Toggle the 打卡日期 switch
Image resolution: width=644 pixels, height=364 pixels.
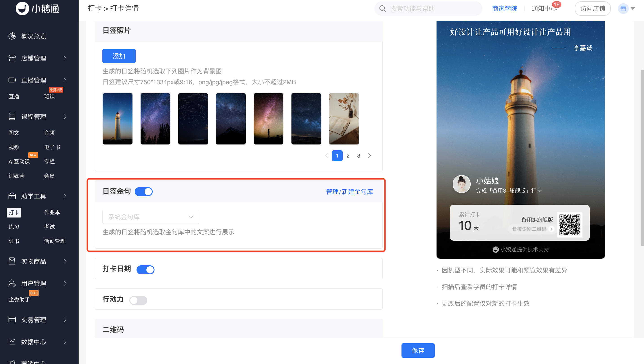click(x=145, y=270)
